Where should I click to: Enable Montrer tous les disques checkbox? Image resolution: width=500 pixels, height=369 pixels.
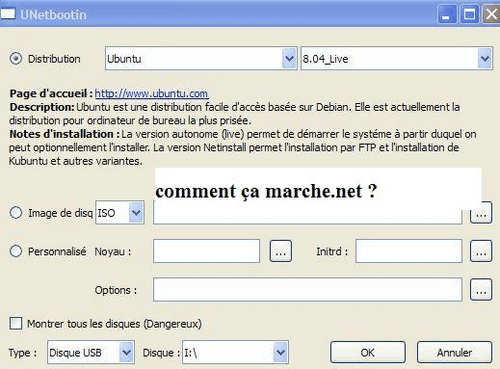pyautogui.click(x=16, y=323)
